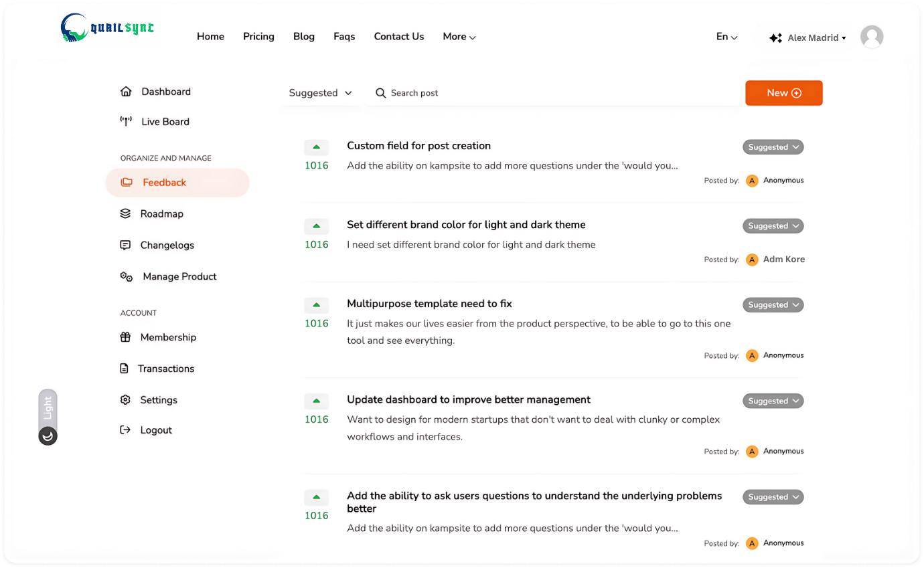Click the user avatar in header
This screenshot has width=924, height=568.
click(x=871, y=37)
